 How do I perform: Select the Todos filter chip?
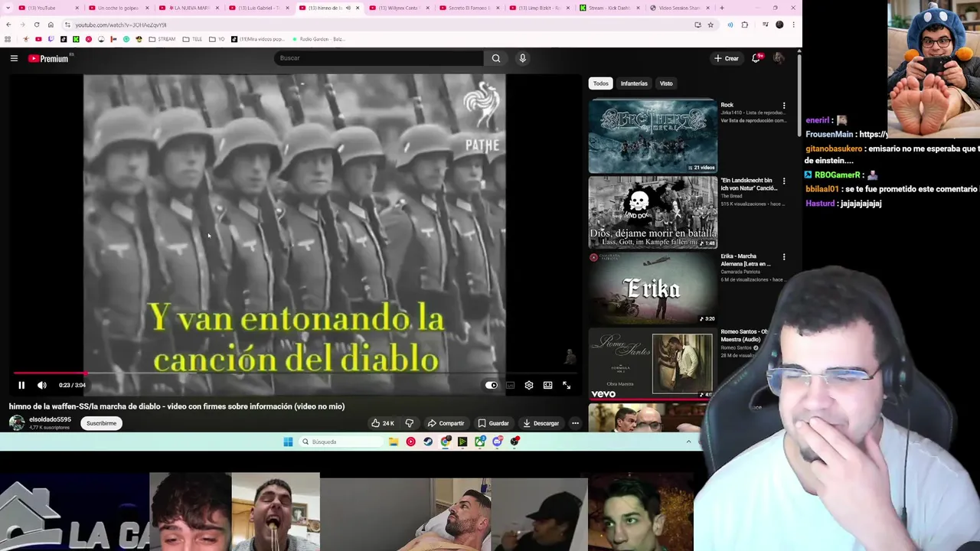[601, 83]
